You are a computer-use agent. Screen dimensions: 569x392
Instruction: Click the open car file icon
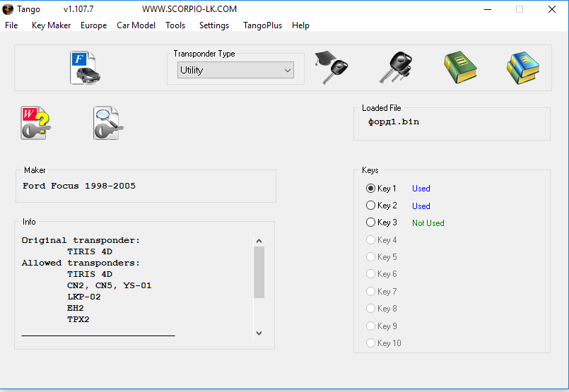[86, 68]
